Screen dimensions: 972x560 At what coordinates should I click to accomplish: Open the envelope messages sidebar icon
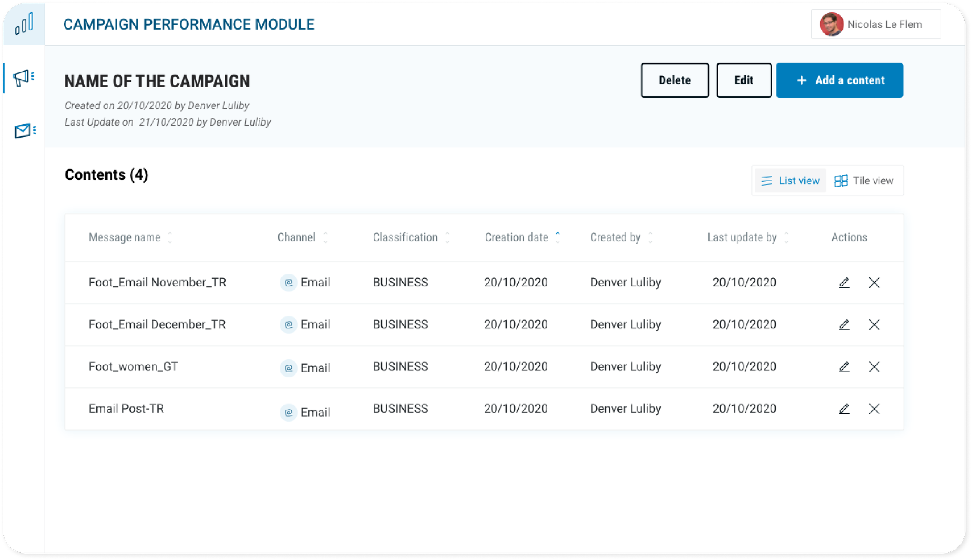[x=25, y=131]
